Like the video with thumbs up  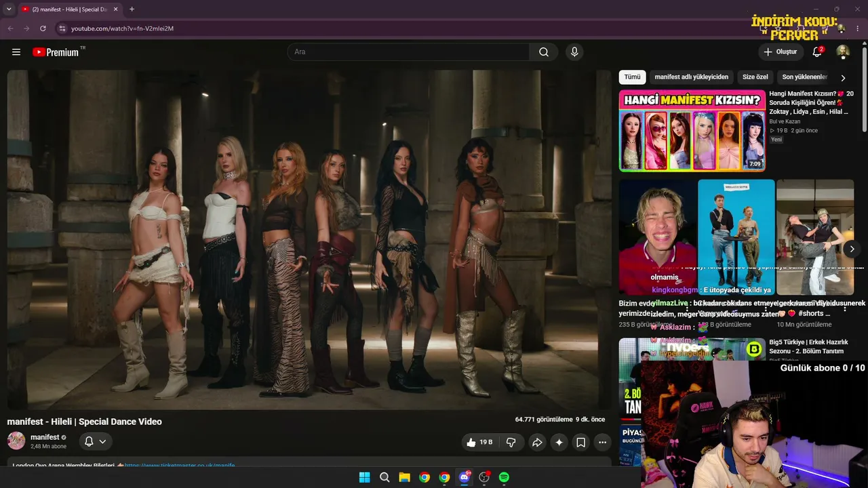coord(479,443)
